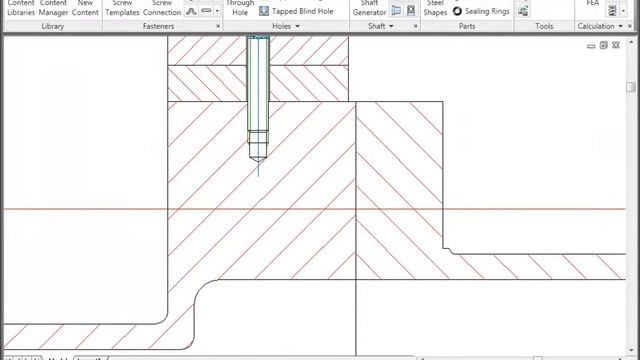
Task: Insert a Through Hole
Action: tap(240, 8)
